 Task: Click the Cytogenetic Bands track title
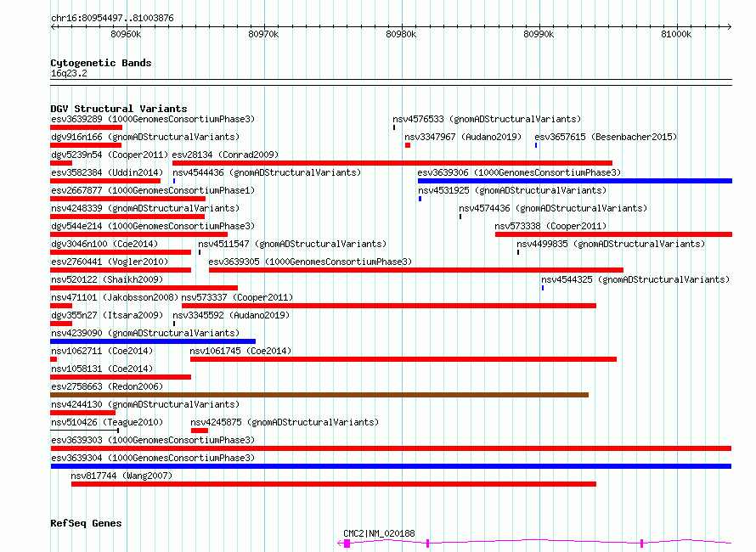click(101, 63)
